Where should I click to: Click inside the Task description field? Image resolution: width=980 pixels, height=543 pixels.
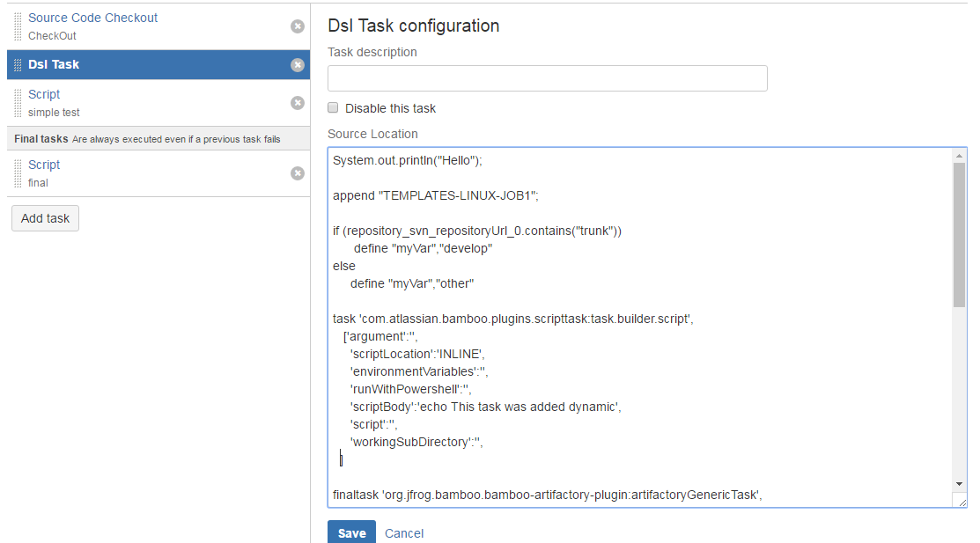pos(547,77)
